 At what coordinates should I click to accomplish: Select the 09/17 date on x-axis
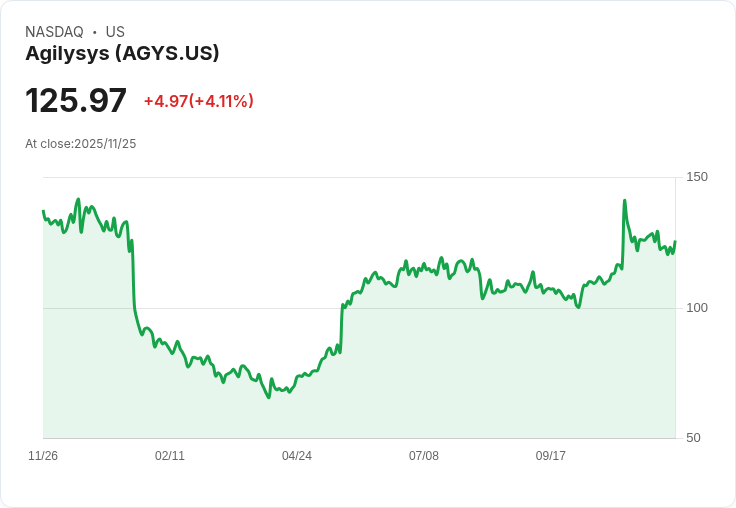pos(551,456)
